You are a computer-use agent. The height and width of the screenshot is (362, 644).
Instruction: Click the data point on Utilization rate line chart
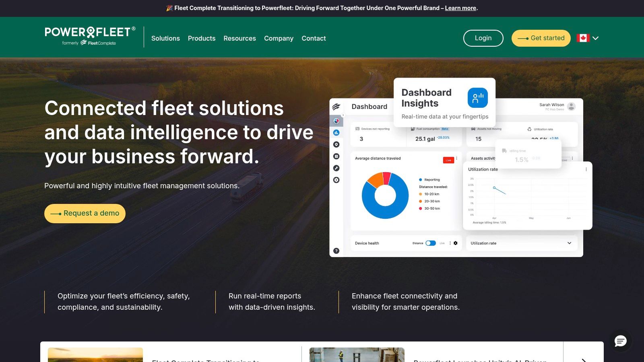pos(494,187)
